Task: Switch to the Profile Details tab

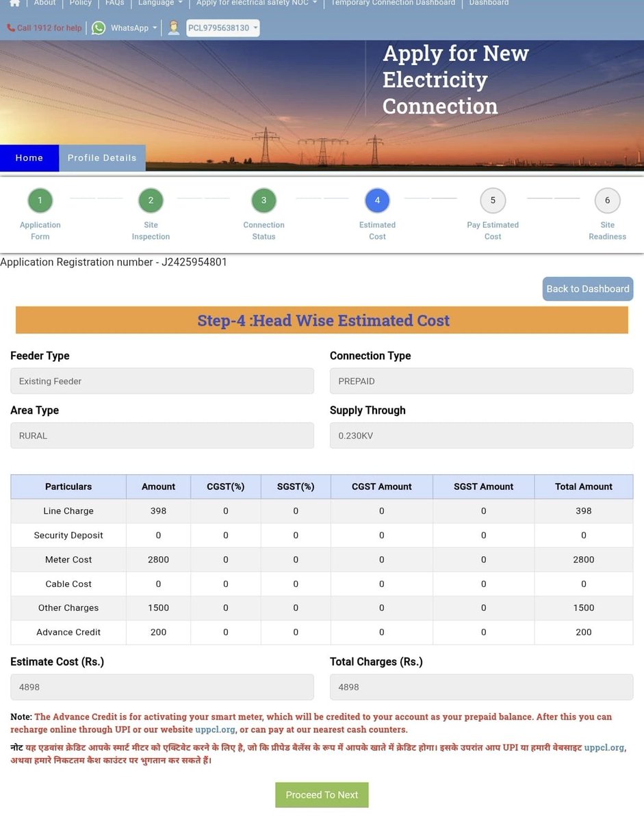Action: [x=102, y=158]
